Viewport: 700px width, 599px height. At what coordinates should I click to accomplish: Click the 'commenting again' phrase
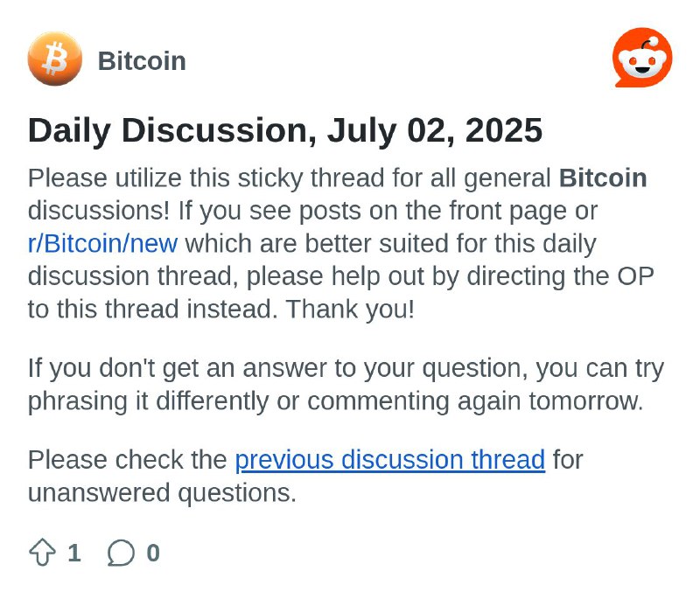[x=414, y=401]
